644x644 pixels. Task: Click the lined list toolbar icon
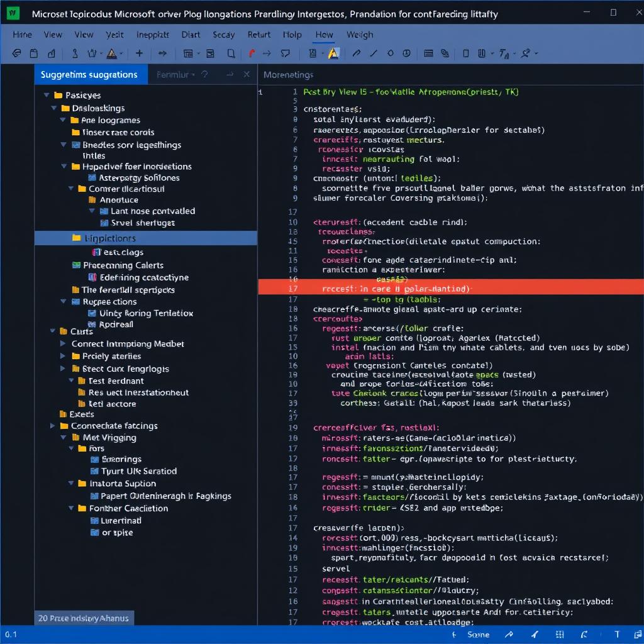[x=428, y=53]
